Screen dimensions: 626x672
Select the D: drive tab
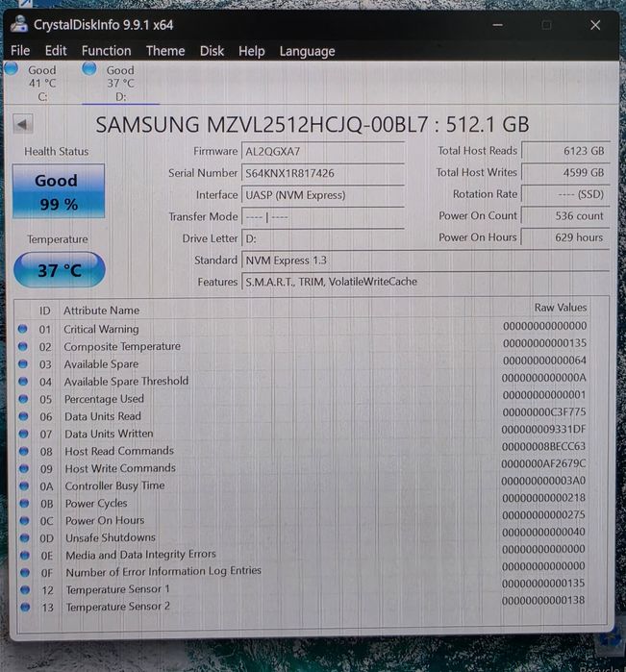tap(120, 83)
